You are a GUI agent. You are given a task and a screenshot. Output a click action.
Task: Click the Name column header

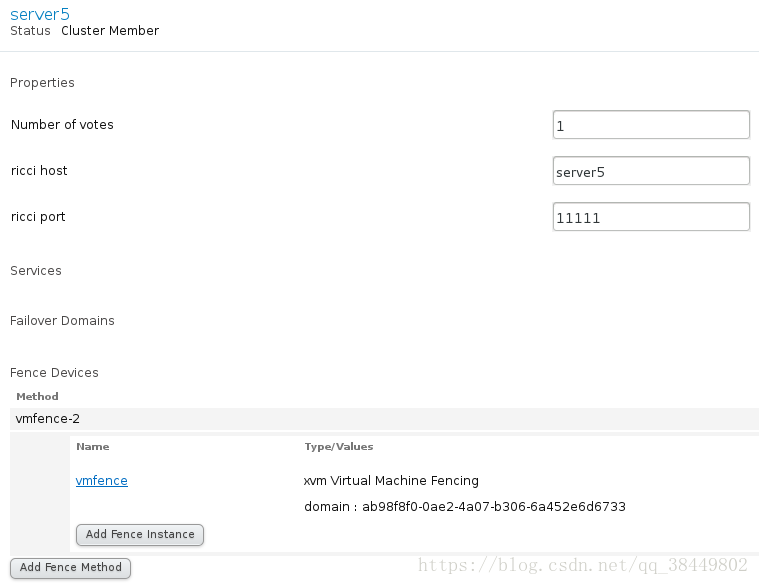coord(92,447)
